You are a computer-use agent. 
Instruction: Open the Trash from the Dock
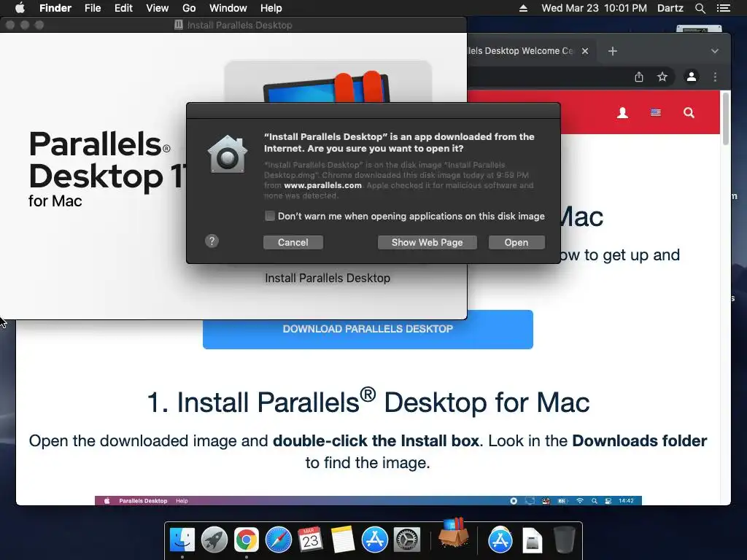tap(565, 540)
